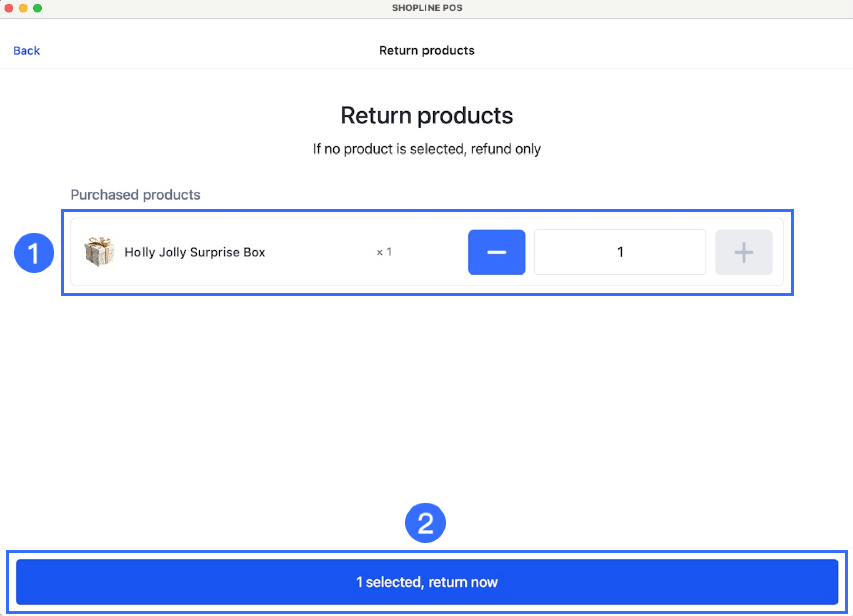Click the large Return products heading

(x=426, y=116)
